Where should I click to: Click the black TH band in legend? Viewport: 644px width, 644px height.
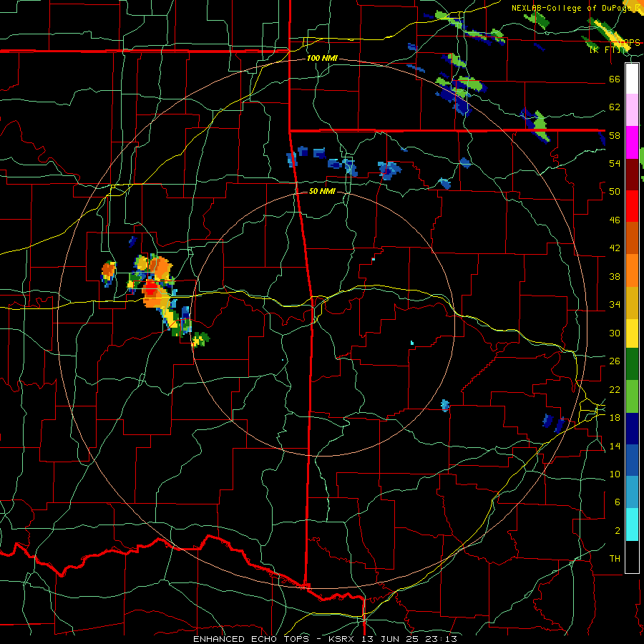coord(632,557)
